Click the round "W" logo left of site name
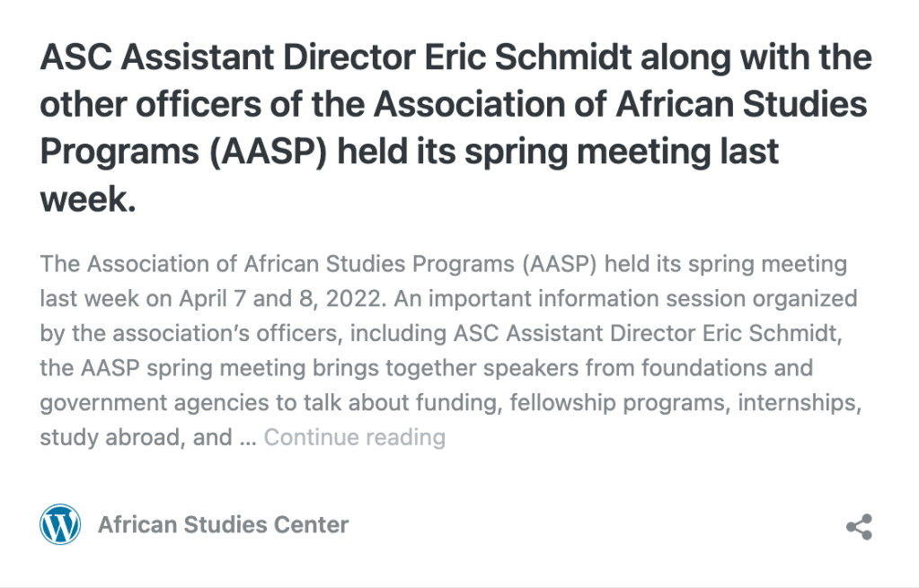This screenshot has height=588, width=919. tap(60, 524)
